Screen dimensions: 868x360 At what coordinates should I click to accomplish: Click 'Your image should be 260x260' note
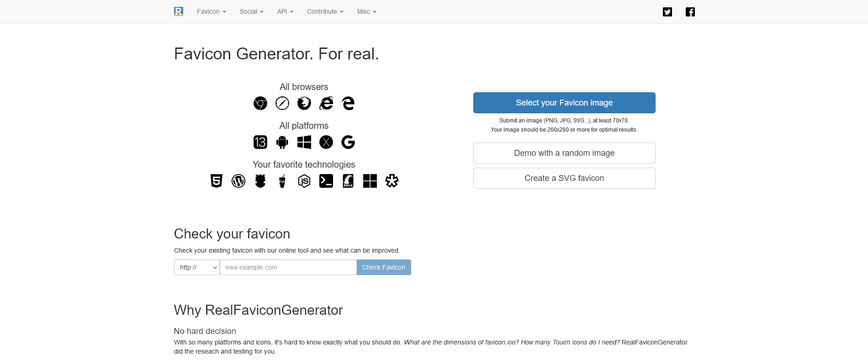[564, 130]
